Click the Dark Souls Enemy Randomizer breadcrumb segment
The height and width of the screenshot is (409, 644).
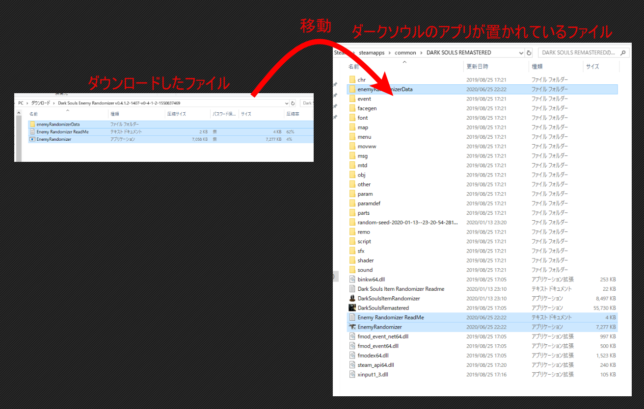click(x=119, y=103)
